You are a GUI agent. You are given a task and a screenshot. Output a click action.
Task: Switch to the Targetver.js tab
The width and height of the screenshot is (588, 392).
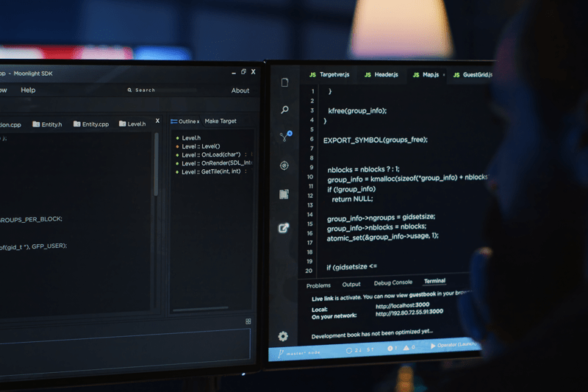coord(333,75)
